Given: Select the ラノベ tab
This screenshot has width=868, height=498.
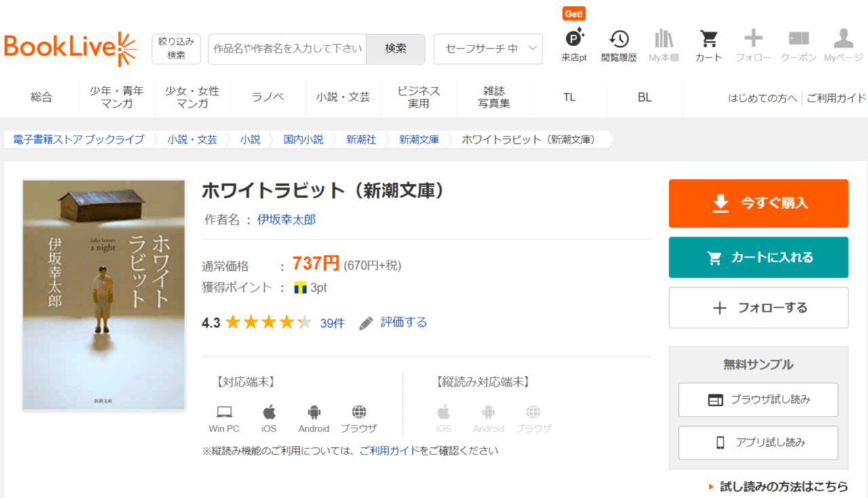Looking at the screenshot, I should pyautogui.click(x=268, y=98).
